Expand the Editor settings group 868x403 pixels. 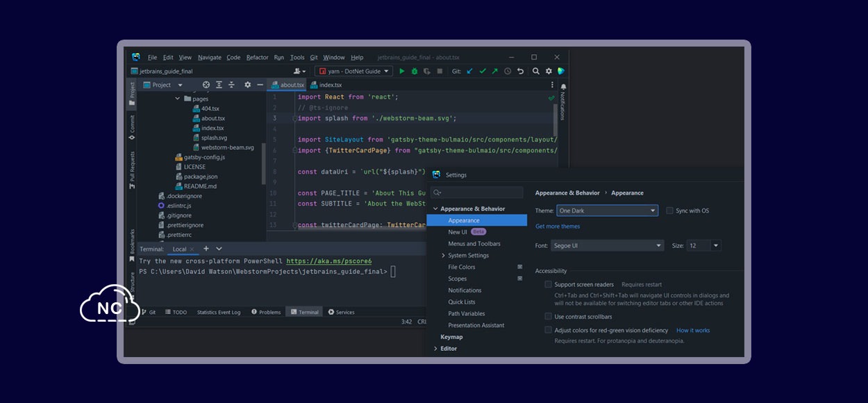pos(435,349)
